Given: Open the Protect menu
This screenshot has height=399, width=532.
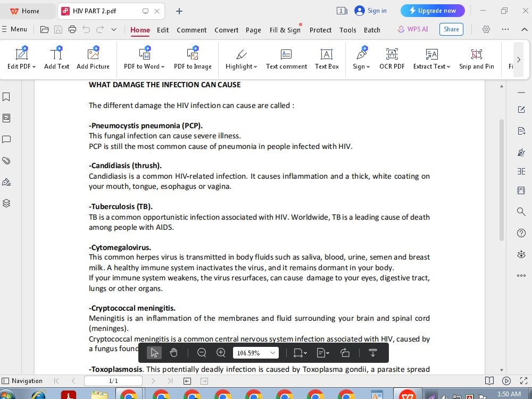Looking at the screenshot, I should [320, 30].
